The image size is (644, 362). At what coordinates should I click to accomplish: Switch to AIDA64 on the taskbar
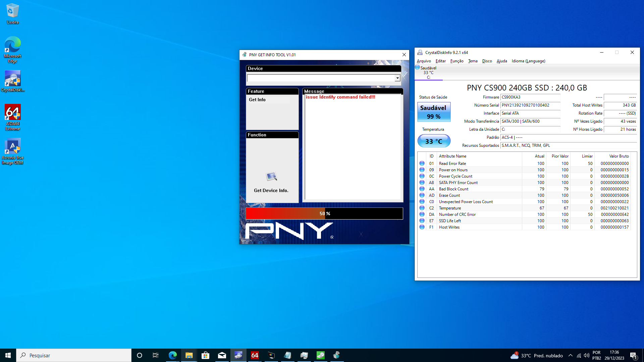click(255, 355)
